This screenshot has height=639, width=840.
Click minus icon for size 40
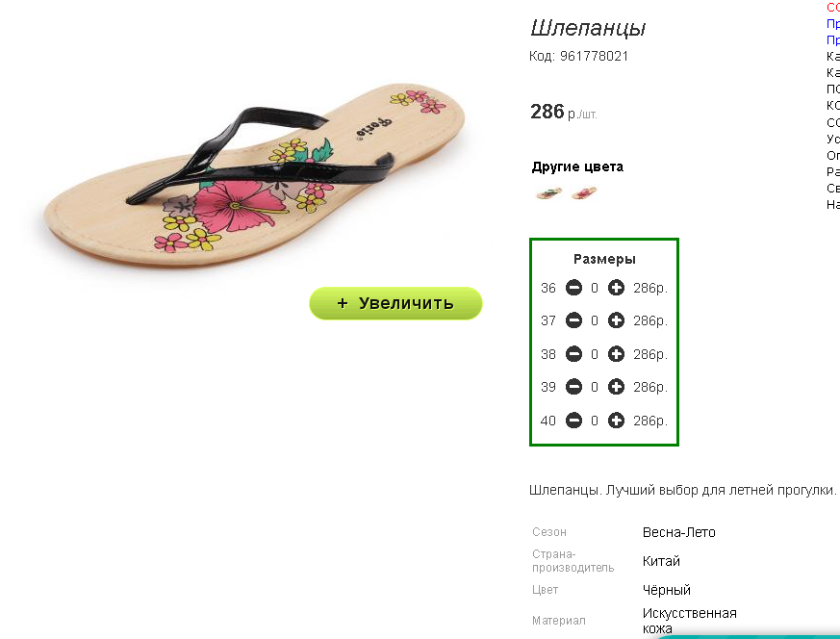pyautogui.click(x=573, y=421)
